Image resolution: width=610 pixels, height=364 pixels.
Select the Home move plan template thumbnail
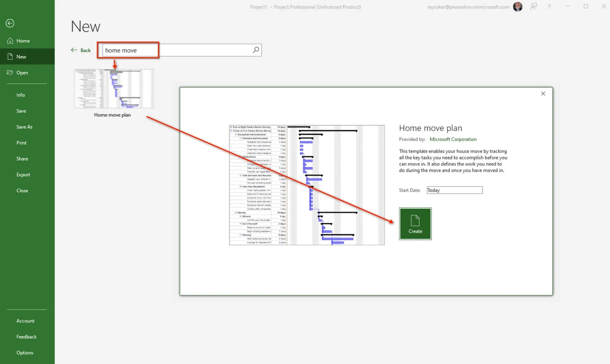[113, 88]
